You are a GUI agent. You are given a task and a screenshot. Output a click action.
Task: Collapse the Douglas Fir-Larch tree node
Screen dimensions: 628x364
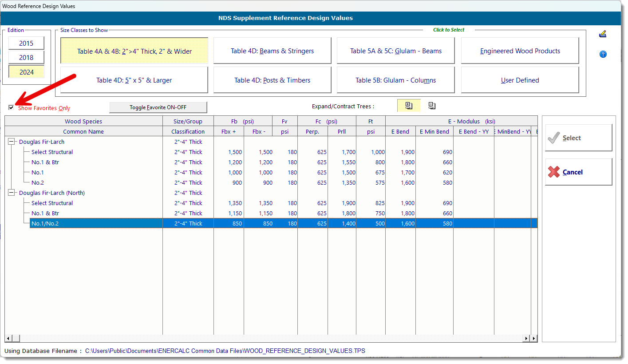point(11,142)
